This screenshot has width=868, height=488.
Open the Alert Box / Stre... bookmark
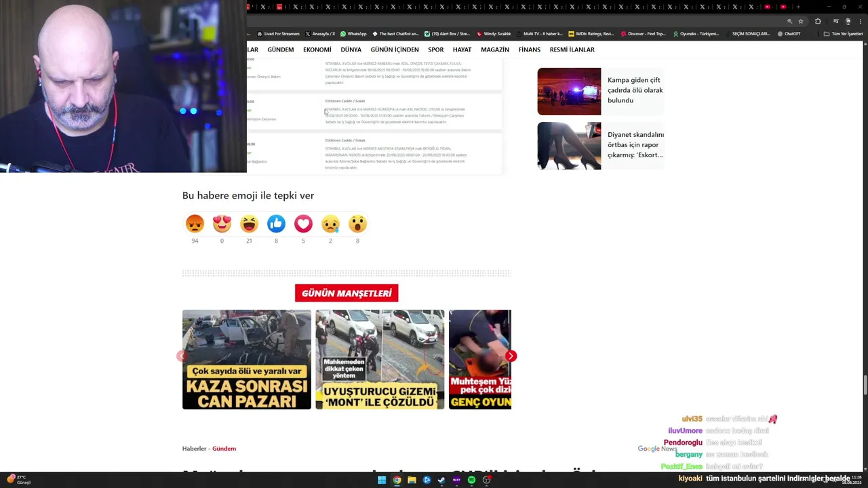point(448,34)
